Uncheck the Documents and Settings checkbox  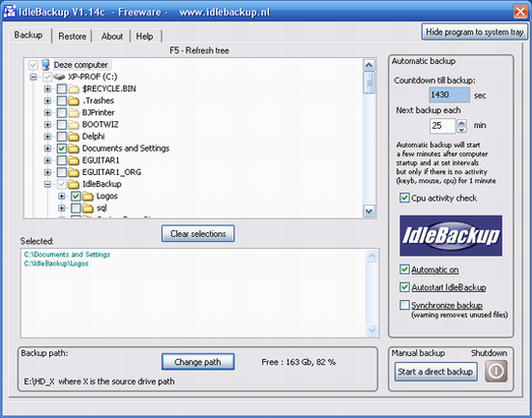click(61, 148)
